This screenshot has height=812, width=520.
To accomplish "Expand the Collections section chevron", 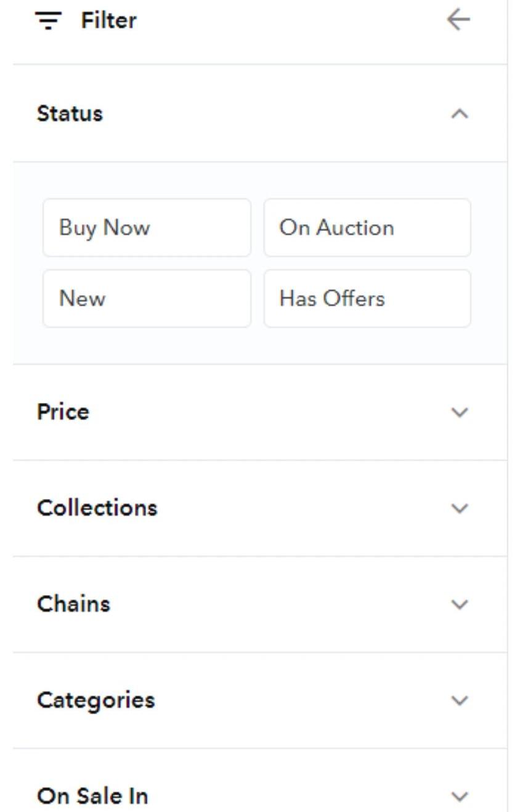I will pyautogui.click(x=460, y=508).
